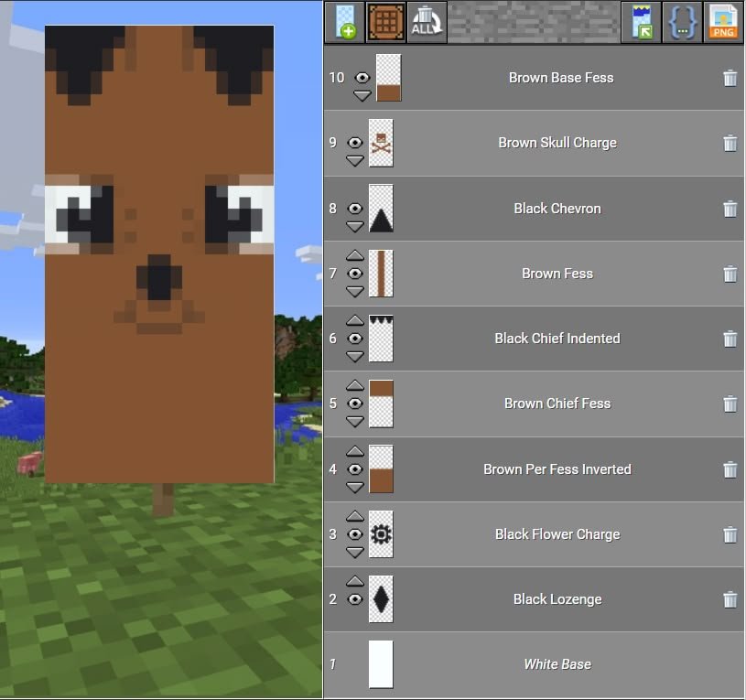Toggle visibility of Black Flower Charge layer
This screenshot has height=700, width=746.
coord(355,534)
